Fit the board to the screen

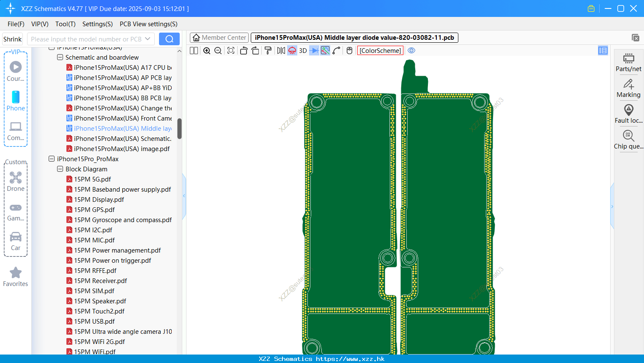tap(231, 51)
